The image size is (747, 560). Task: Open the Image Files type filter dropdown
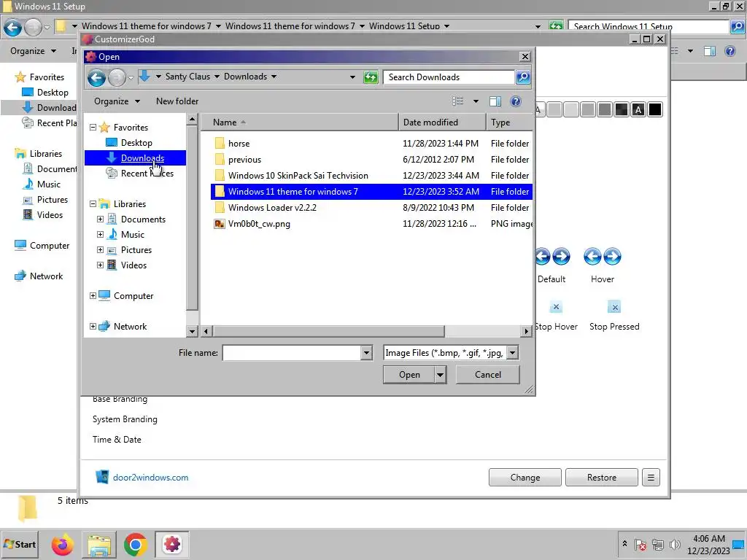click(x=513, y=353)
